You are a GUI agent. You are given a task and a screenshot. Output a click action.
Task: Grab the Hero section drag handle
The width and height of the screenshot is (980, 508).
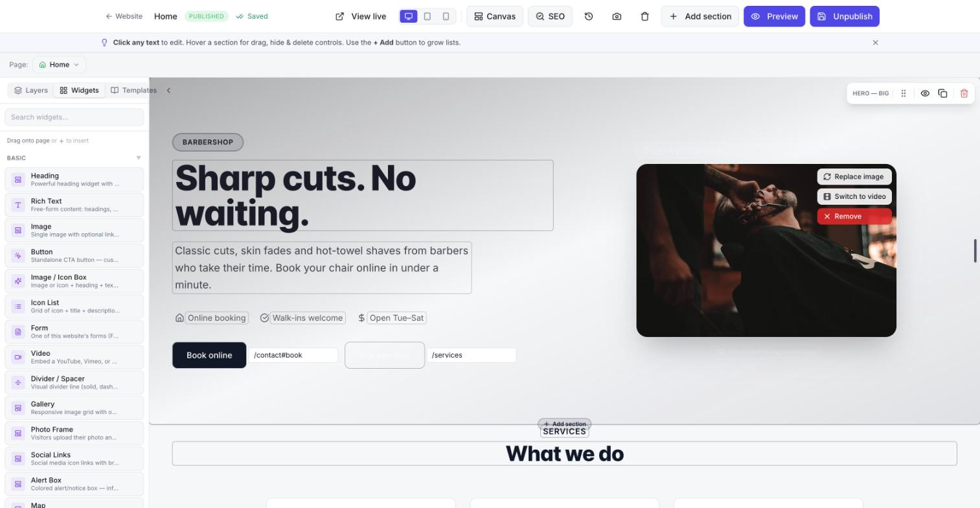coord(904,93)
